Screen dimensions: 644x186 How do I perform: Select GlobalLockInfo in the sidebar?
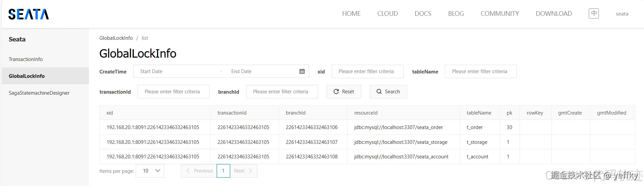[27, 76]
